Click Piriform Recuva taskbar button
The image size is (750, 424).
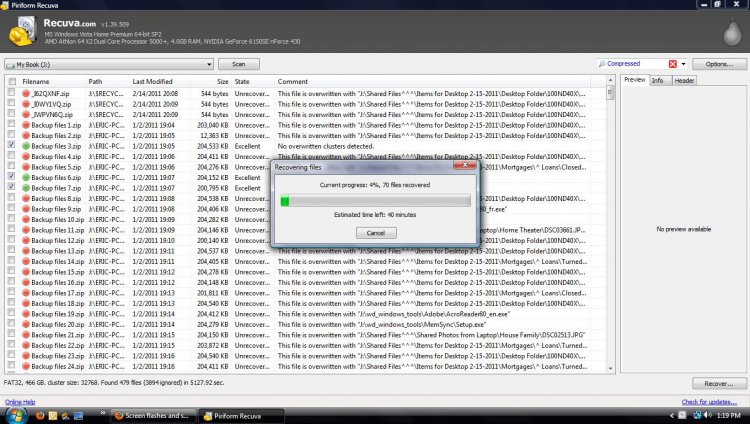pyautogui.click(x=242, y=416)
